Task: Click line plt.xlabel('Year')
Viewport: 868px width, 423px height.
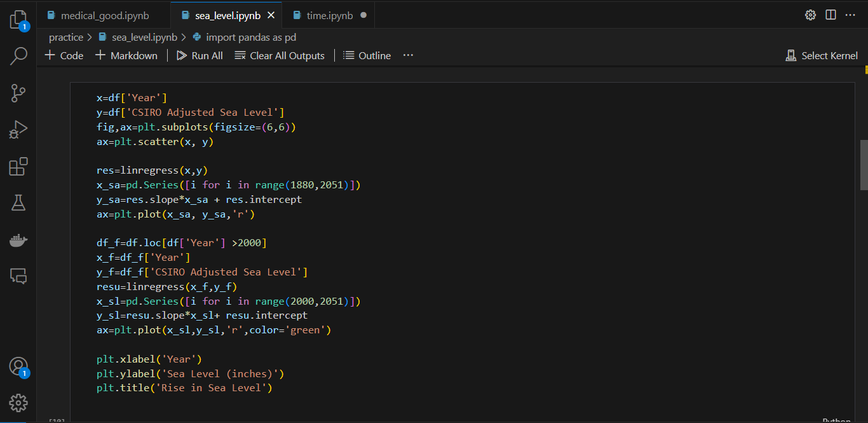Action: pos(149,359)
